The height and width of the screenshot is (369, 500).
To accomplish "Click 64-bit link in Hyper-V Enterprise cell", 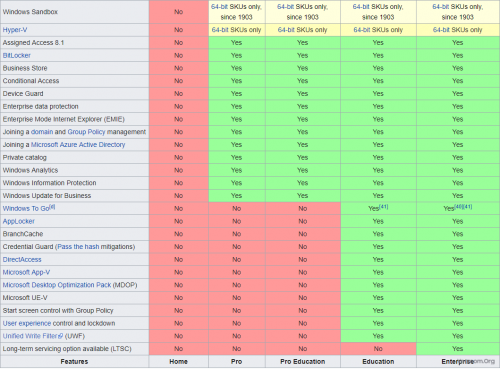I will (442, 30).
